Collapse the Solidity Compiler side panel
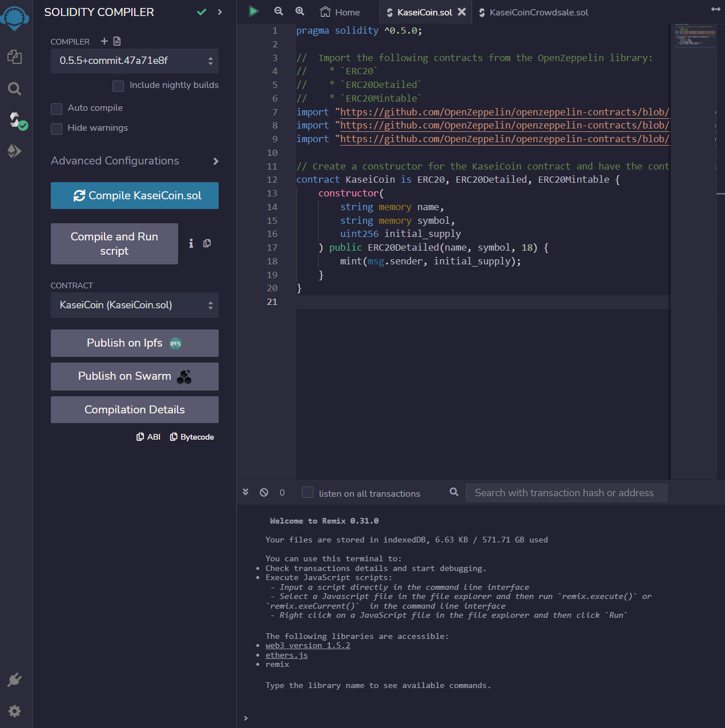The height and width of the screenshot is (728, 725). (x=220, y=12)
